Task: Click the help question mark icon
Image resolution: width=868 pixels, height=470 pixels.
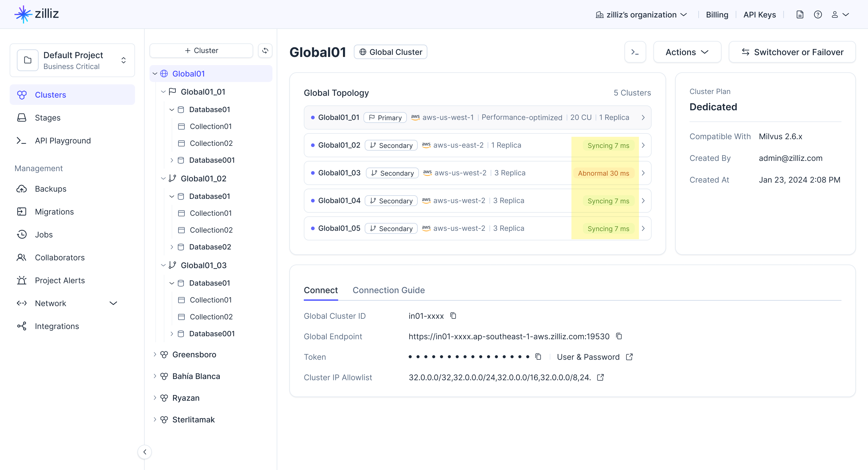Action: point(818,15)
